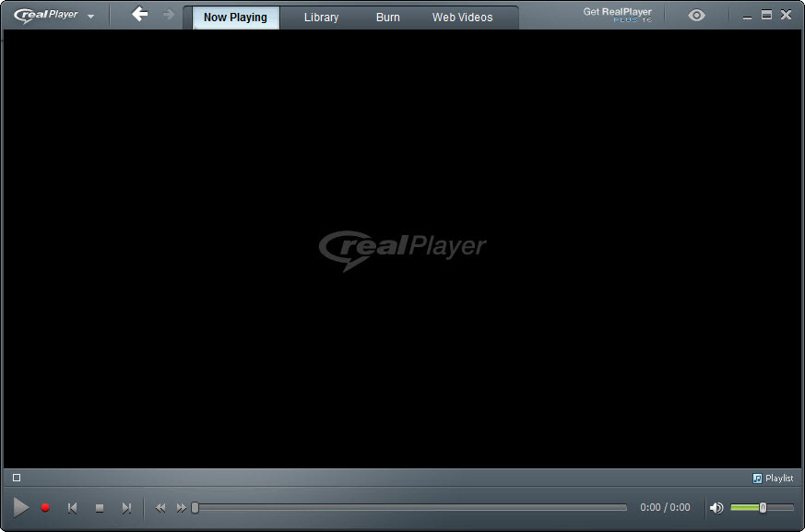The width and height of the screenshot is (805, 532).
Task: Click the small square icon above Play
Action: (17, 478)
